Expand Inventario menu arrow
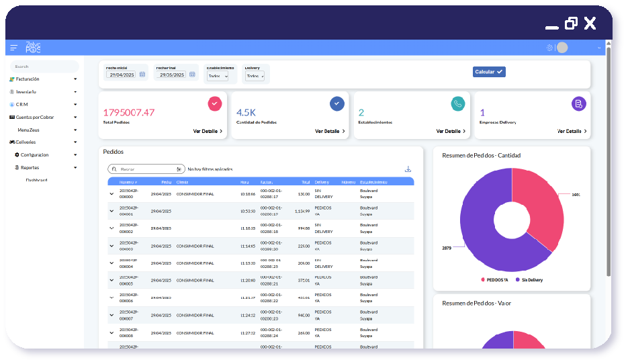 (75, 92)
